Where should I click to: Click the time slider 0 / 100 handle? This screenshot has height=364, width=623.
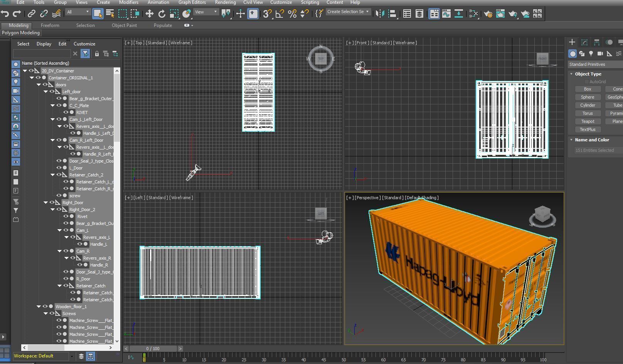point(153,349)
